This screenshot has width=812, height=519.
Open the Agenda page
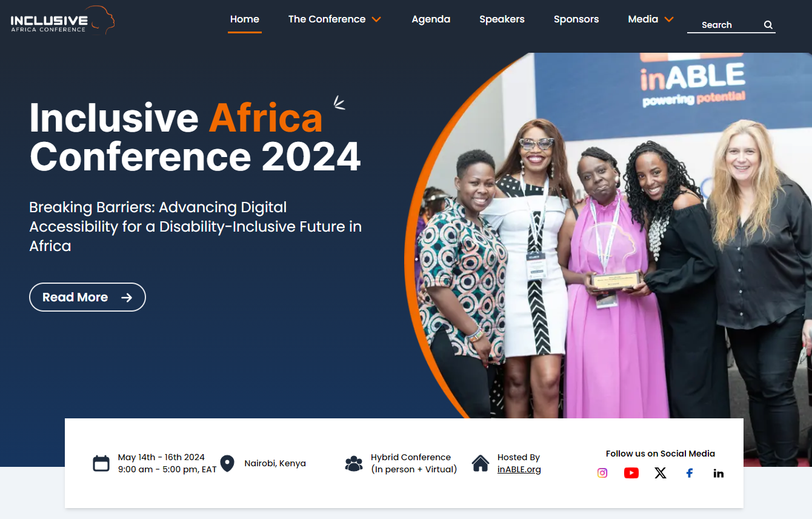[431, 19]
